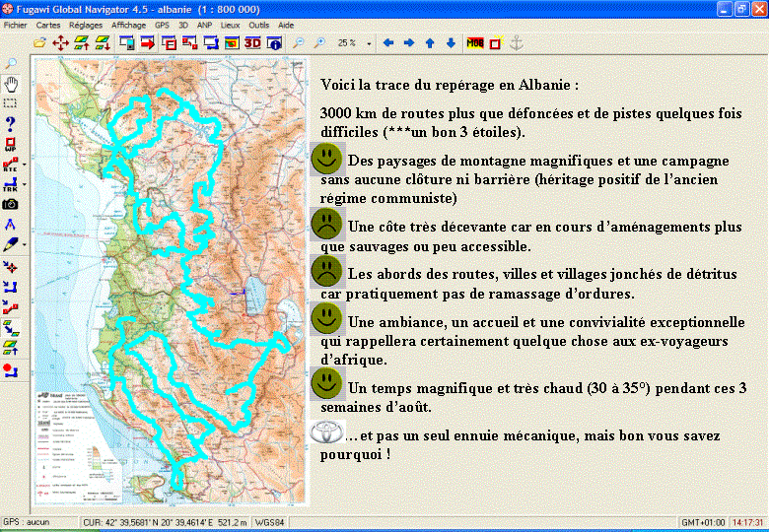Click the arrow-to-red-target sidebar icon
Viewport: 769px width, 532px height.
[x=10, y=267]
